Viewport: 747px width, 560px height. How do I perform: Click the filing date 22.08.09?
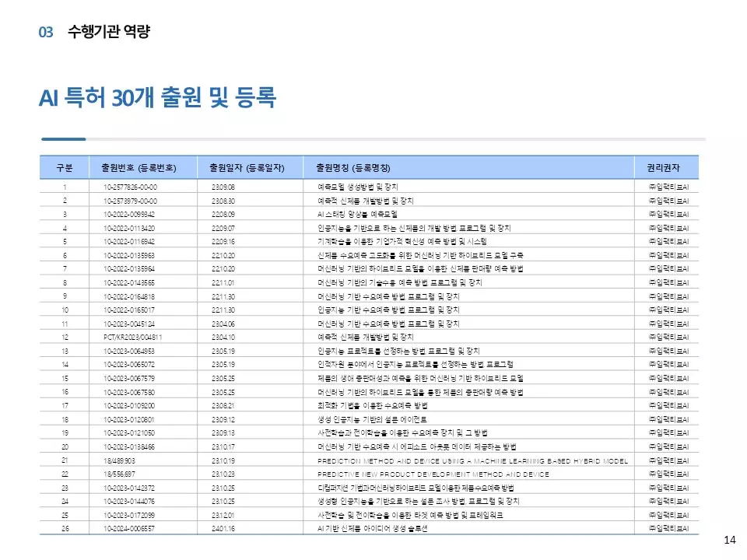click(223, 215)
